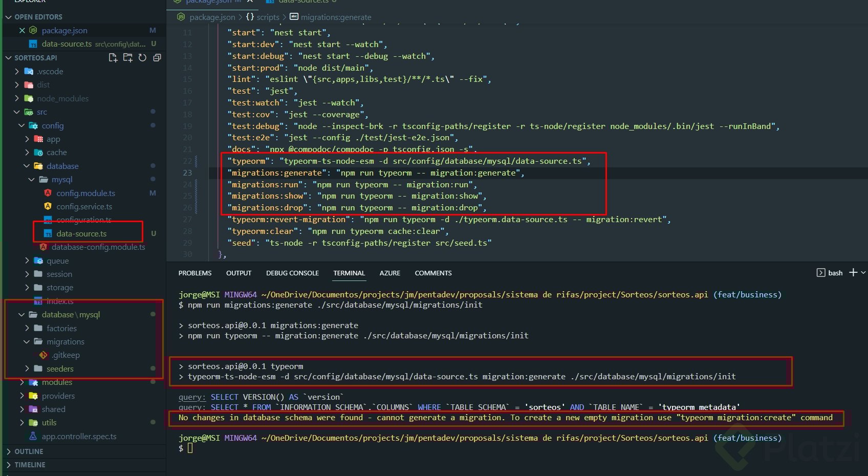Click the "seed" script key in editor

(241, 243)
